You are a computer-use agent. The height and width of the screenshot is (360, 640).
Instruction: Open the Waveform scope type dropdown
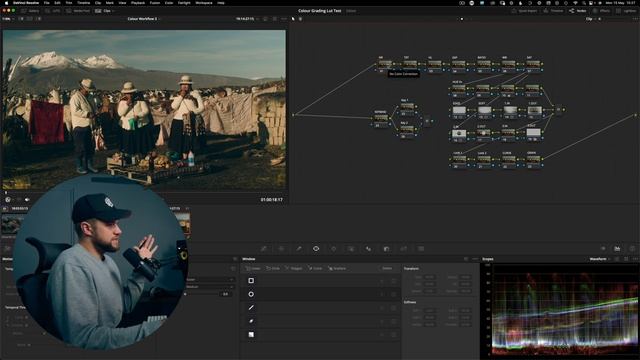tap(600, 259)
